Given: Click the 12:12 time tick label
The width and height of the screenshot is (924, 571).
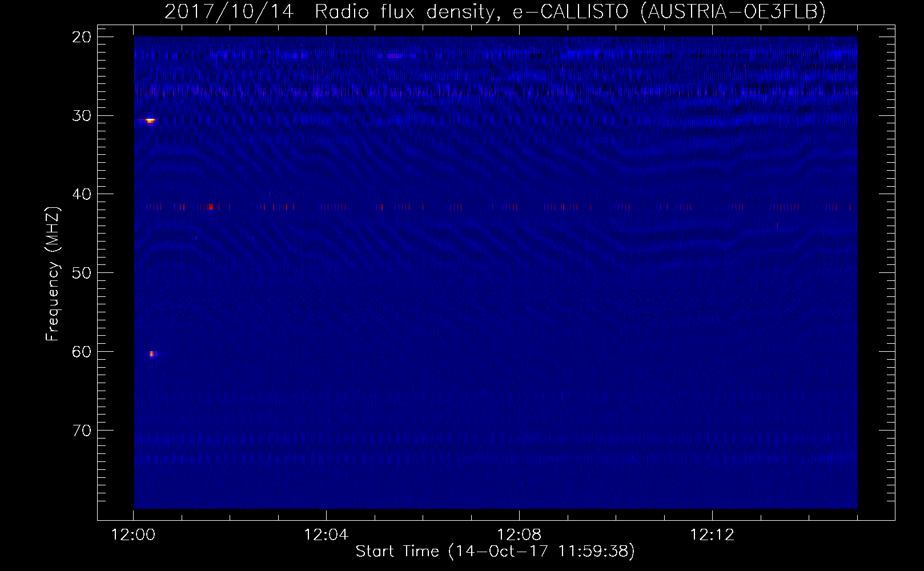Looking at the screenshot, I should pos(712,535).
